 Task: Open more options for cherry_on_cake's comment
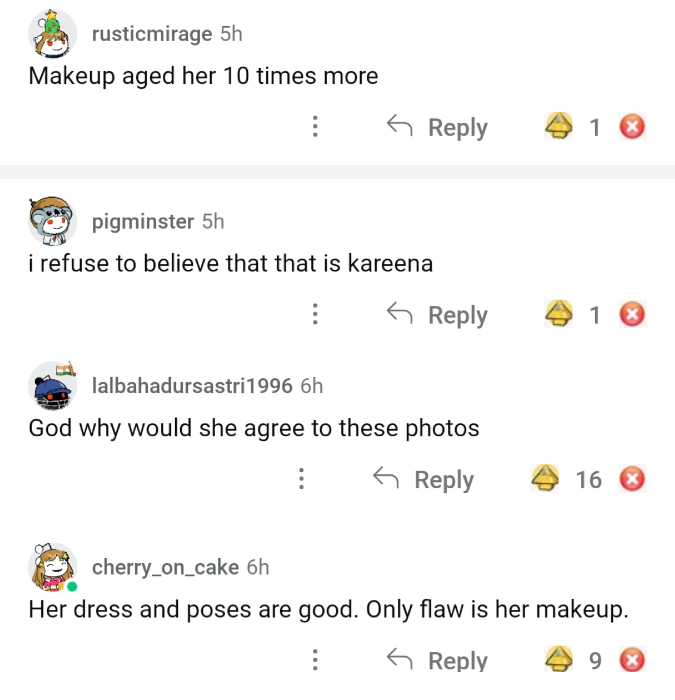click(x=315, y=660)
